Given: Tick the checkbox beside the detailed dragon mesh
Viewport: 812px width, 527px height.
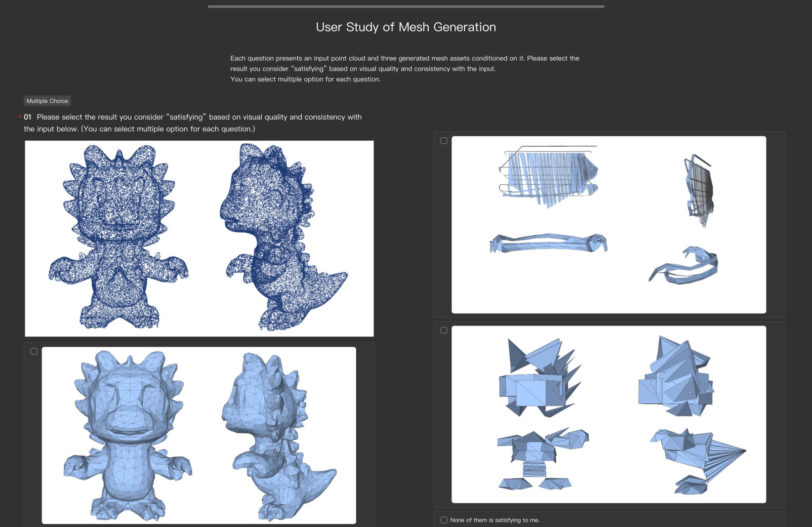Looking at the screenshot, I should [x=34, y=352].
